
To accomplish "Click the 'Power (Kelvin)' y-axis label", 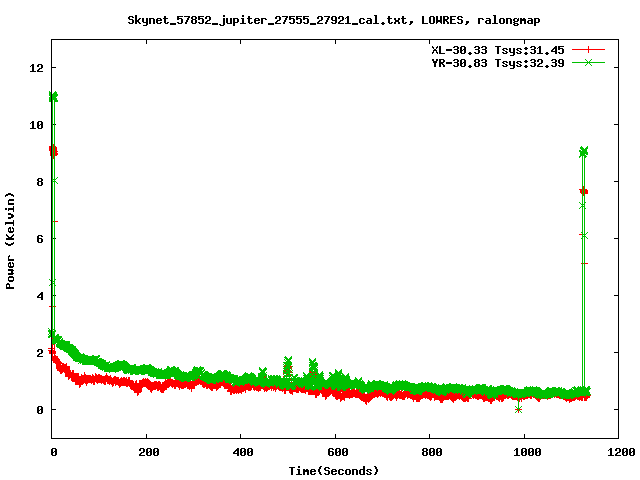I will tap(10, 240).
